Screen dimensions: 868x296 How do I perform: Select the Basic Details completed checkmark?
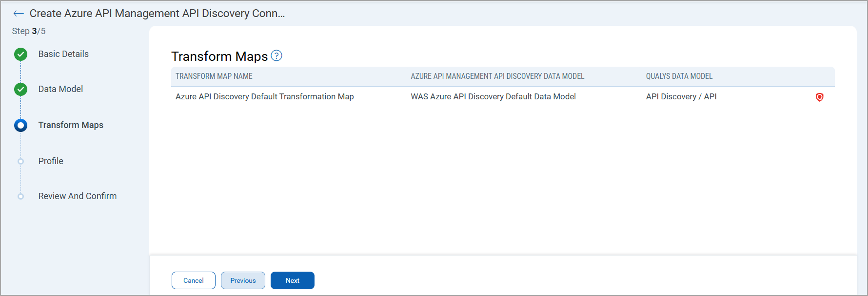20,54
